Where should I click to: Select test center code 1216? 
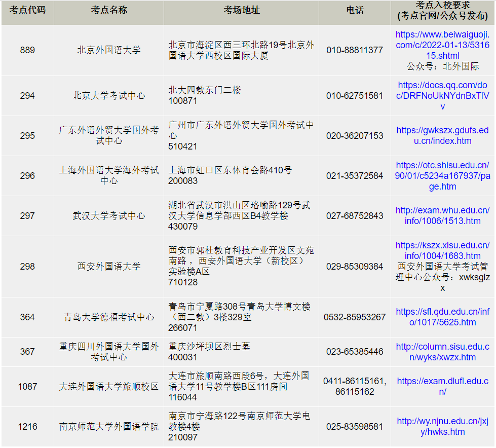pos(27,426)
